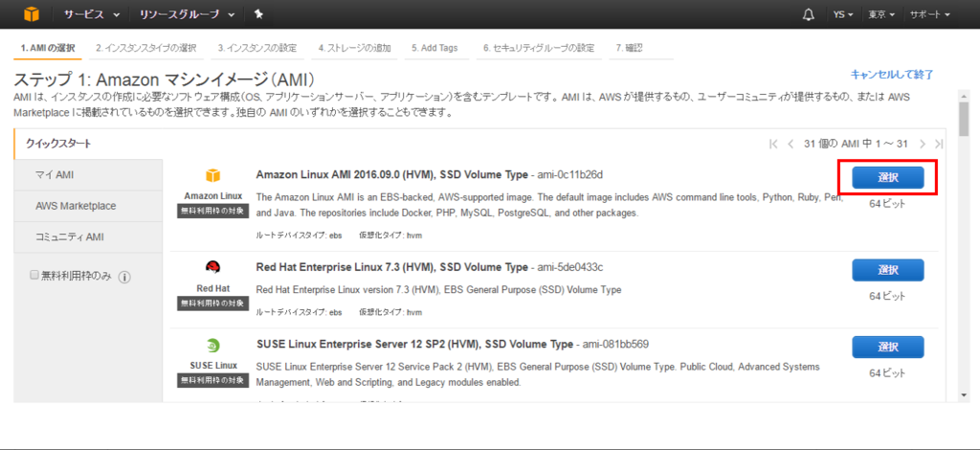Go to 2. インスタンスタイプの選択 tab
The image size is (980, 450).
click(146, 48)
